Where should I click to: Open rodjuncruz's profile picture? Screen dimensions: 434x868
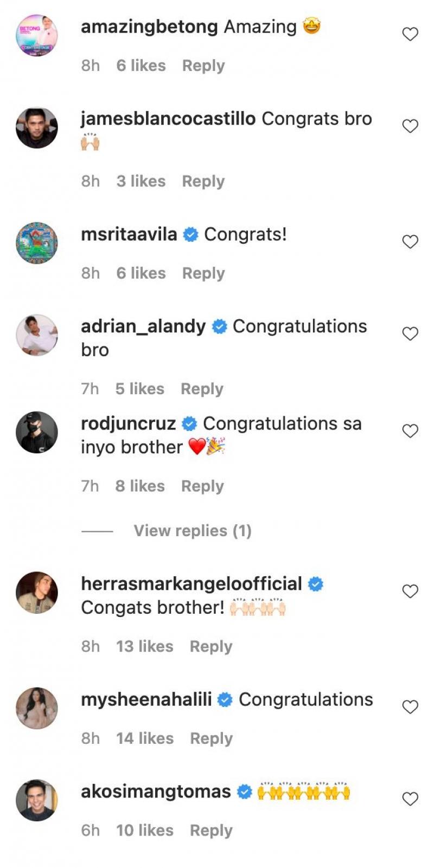(x=37, y=432)
